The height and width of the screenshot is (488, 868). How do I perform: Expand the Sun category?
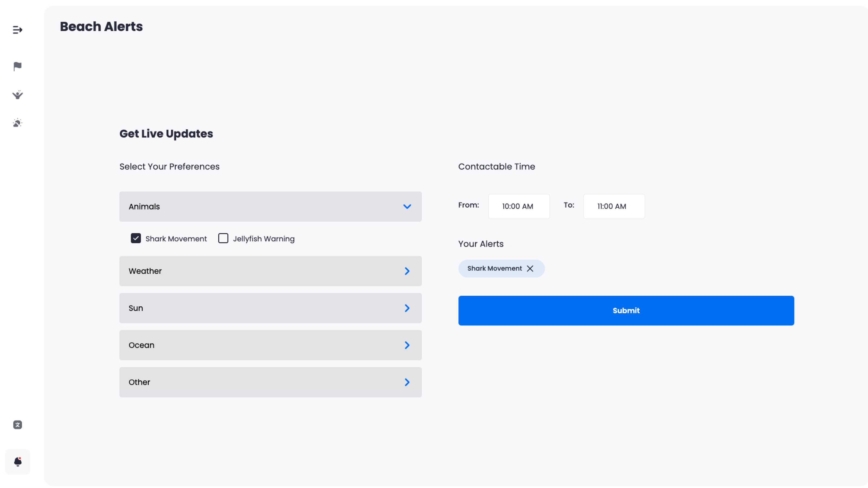tap(270, 308)
